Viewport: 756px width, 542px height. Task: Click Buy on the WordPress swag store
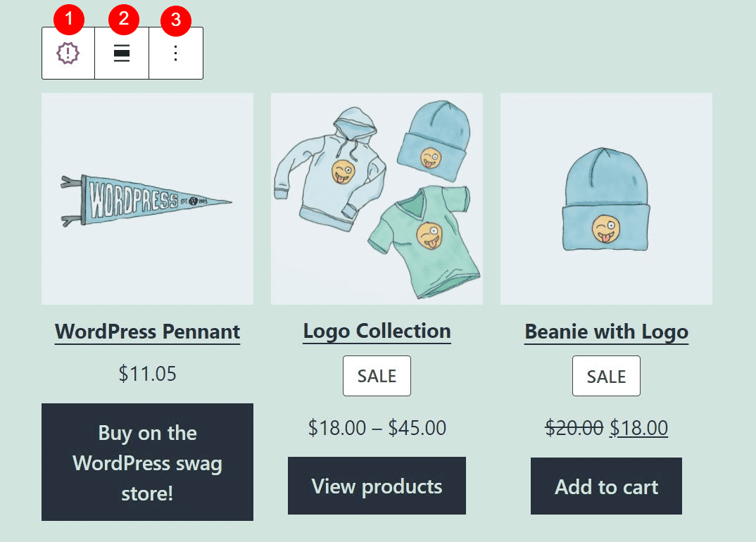[147, 462]
